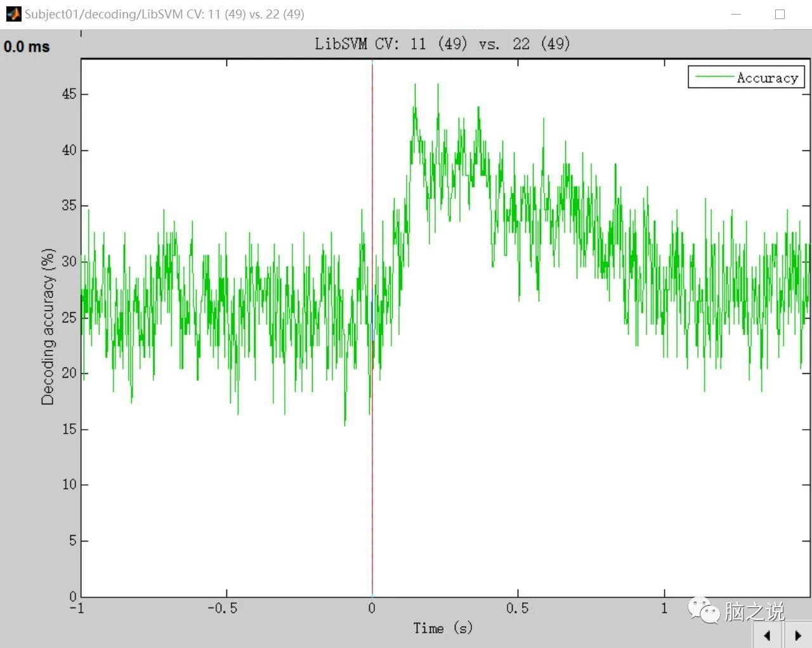Viewport: 812px width, 648px height.
Task: Click the "45" y-axis tick label
Action: pos(69,94)
